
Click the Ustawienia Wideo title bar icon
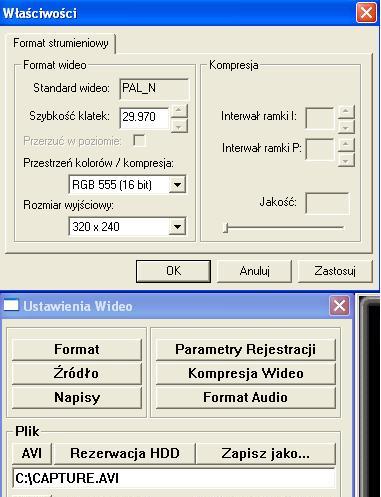point(11,305)
